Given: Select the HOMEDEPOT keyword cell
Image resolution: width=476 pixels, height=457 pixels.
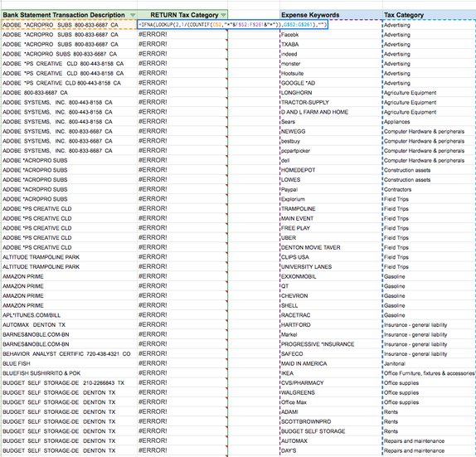Looking at the screenshot, I should click(x=331, y=170).
